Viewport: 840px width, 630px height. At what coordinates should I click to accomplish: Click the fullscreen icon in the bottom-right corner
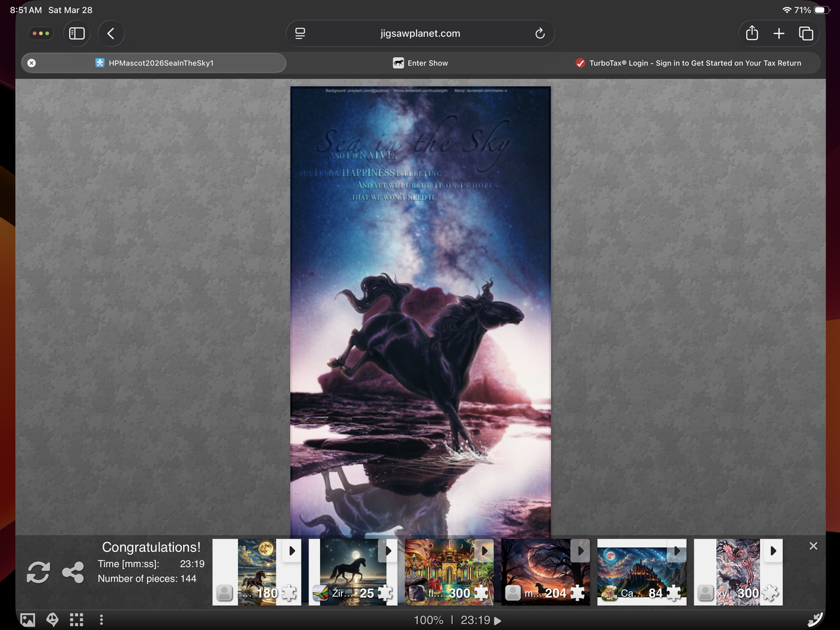pyautogui.click(x=815, y=619)
